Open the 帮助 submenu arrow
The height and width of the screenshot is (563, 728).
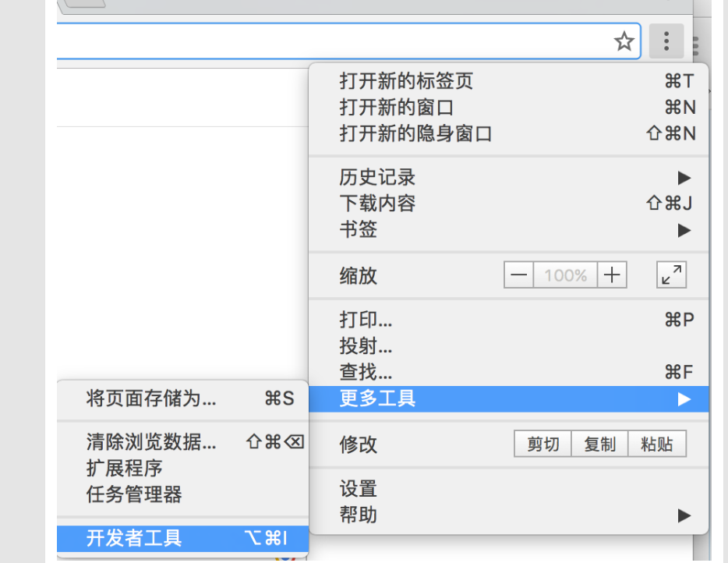click(x=684, y=515)
